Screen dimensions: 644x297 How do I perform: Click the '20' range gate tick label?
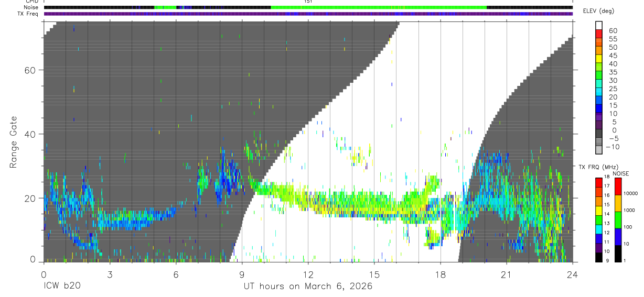coord(30,198)
